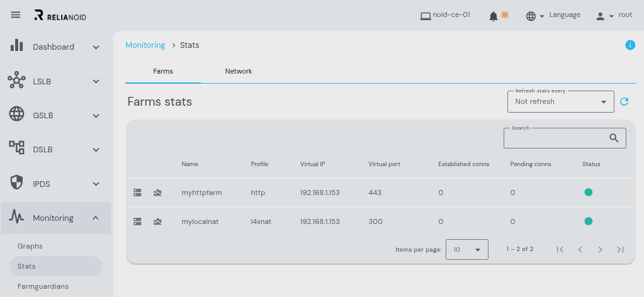
Task: Click the IPDS shield icon
Action: [x=16, y=182]
